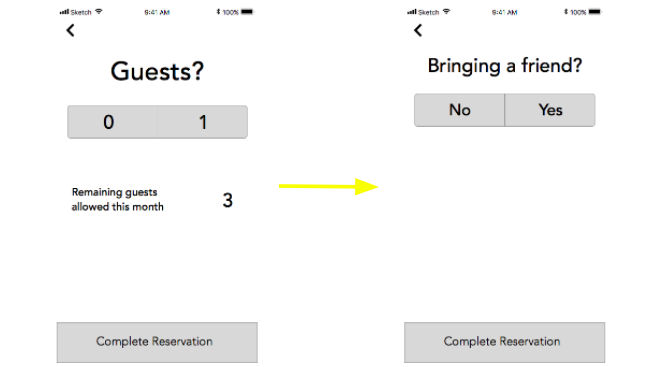This screenshot has width=660, height=367.
Task: Tap the battery icon on left phone
Action: 247,12
